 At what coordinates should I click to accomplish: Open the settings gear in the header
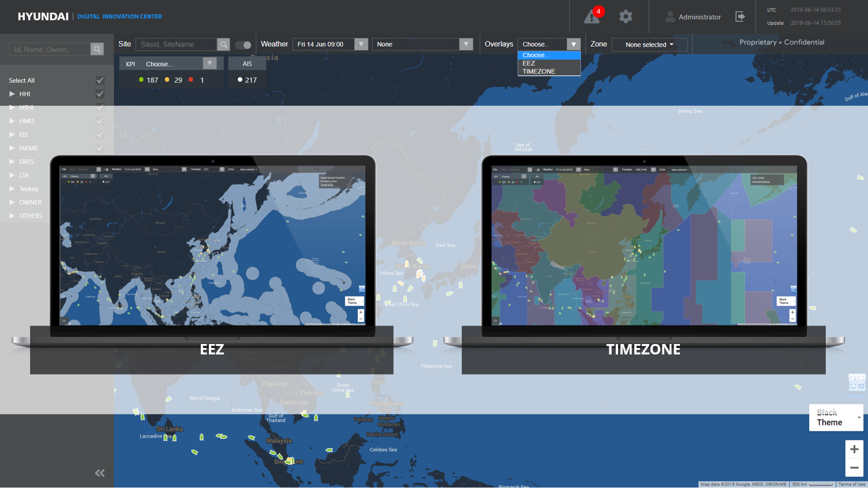click(626, 16)
